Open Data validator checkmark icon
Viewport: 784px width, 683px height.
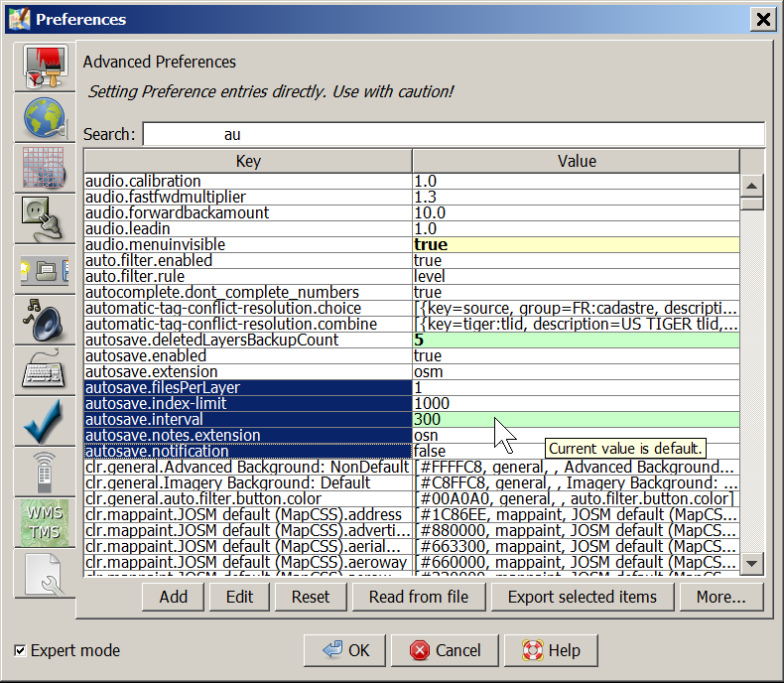tap(44, 421)
